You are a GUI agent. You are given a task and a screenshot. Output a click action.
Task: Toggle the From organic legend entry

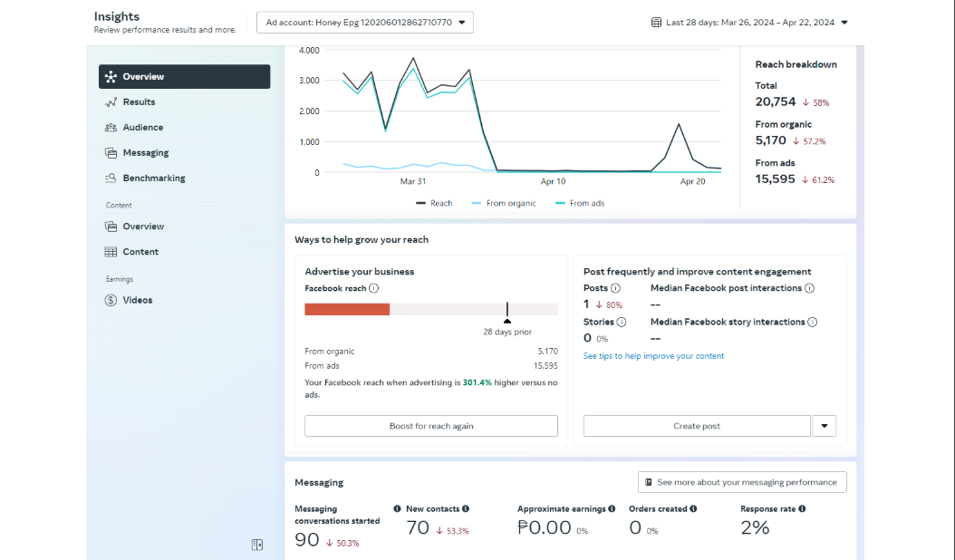pyautogui.click(x=504, y=203)
